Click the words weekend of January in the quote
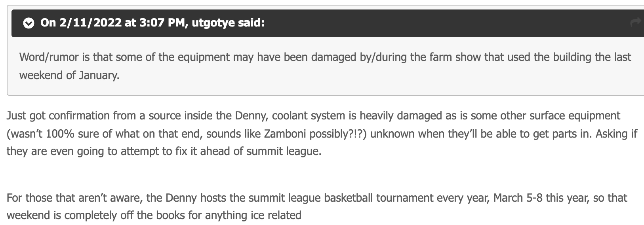The width and height of the screenshot is (644, 225). 69,75
